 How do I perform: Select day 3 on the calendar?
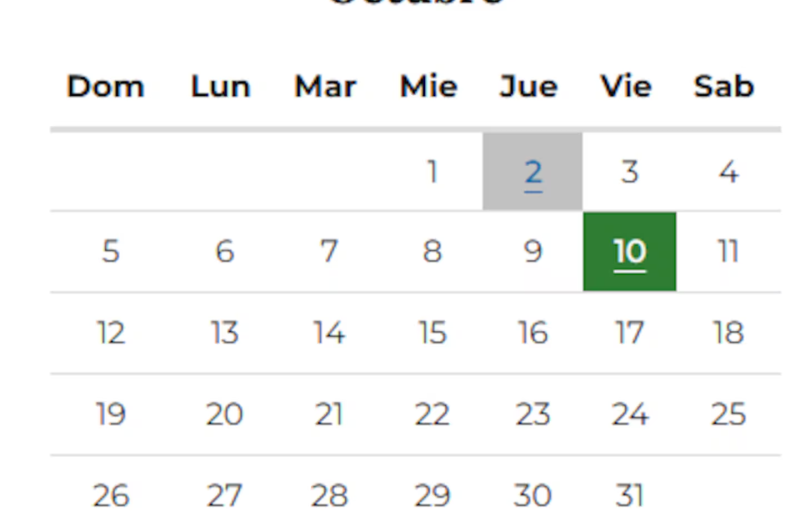(629, 173)
